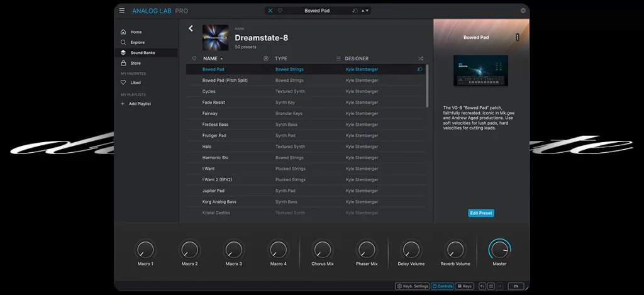Click the icon at the Bowed Pad row's end
Screen dimensions: 644x295
[x=419, y=69]
